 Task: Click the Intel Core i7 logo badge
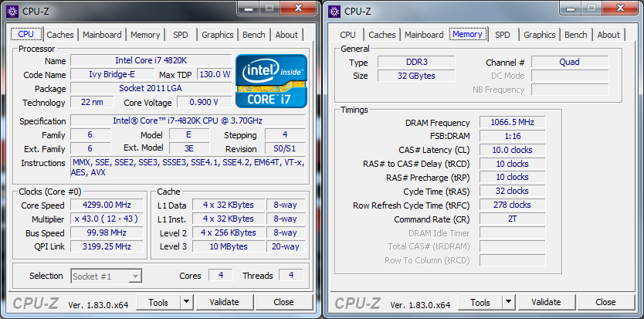click(271, 81)
